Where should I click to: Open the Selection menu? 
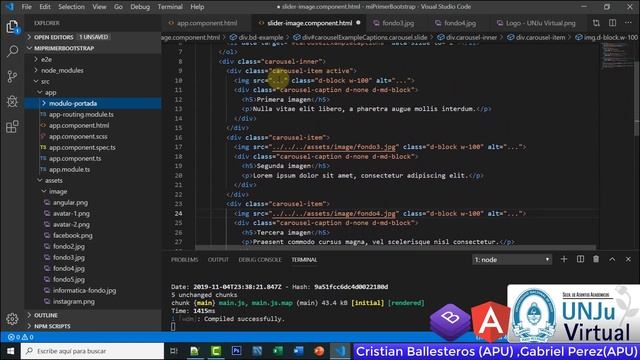coord(71,7)
